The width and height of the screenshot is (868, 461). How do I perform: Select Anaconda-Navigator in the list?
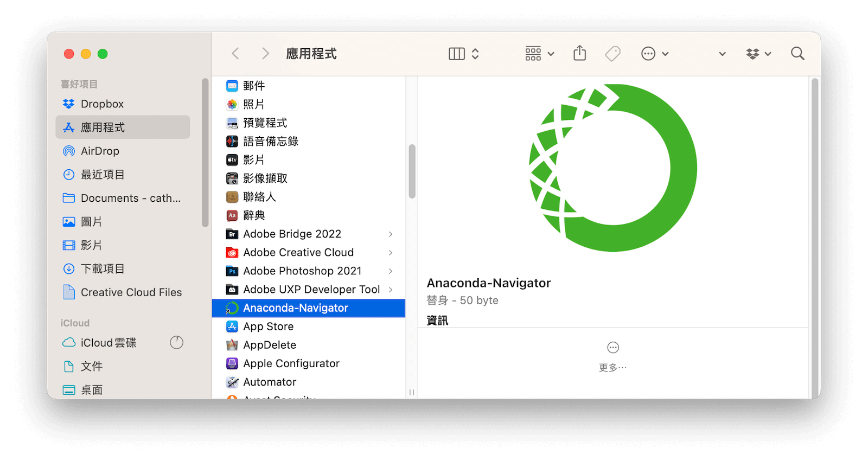tap(309, 308)
